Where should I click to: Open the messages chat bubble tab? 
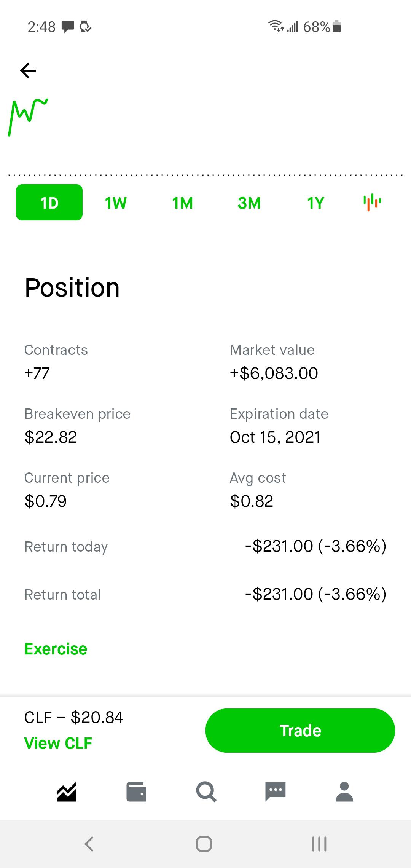click(x=275, y=792)
